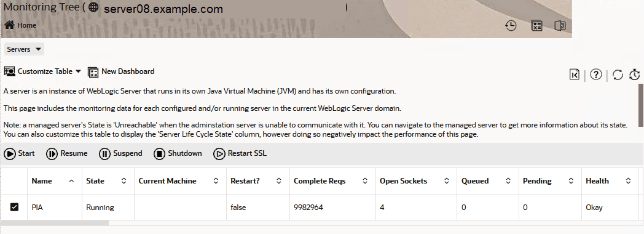644x234 pixels.
Task: Click the Suspend pause icon
Action: click(104, 154)
